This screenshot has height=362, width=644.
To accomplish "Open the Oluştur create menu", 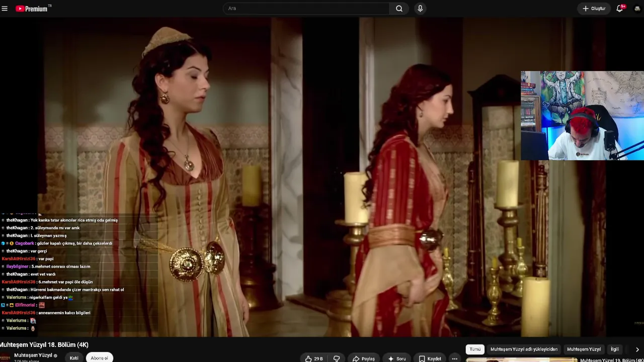I will [594, 9].
